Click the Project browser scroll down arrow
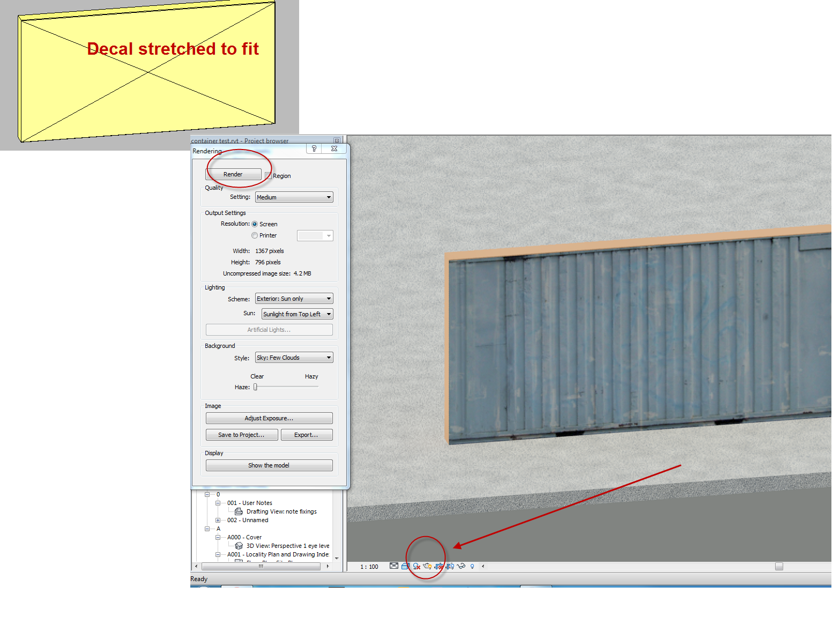Image resolution: width=840 pixels, height=624 pixels. point(337,558)
